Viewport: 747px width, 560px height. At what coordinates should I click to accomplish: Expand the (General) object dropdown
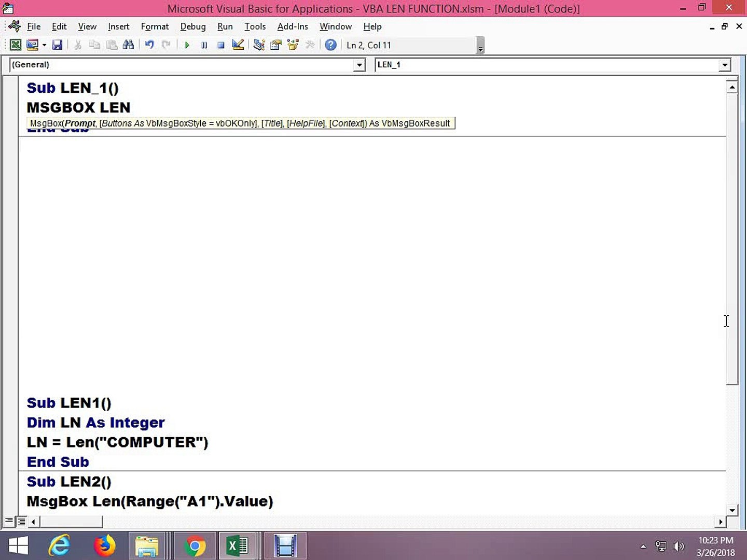point(359,65)
